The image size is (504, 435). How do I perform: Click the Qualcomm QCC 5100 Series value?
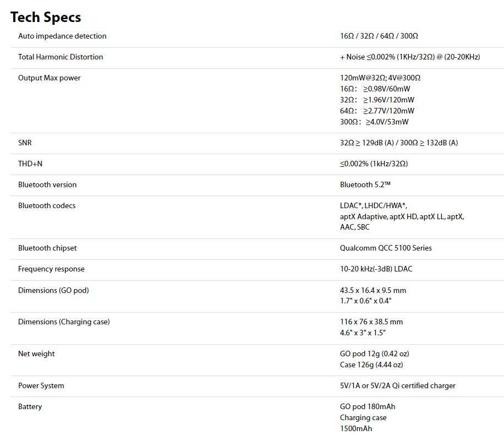click(386, 248)
